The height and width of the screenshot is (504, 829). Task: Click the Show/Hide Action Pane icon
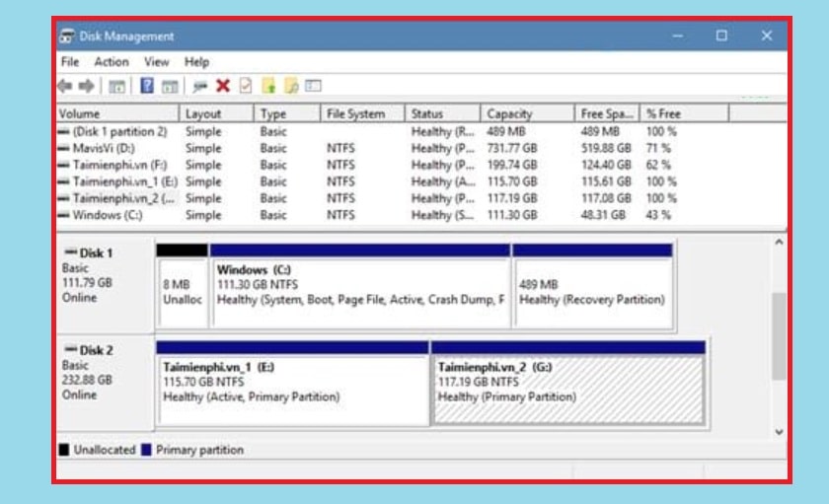tap(170, 86)
